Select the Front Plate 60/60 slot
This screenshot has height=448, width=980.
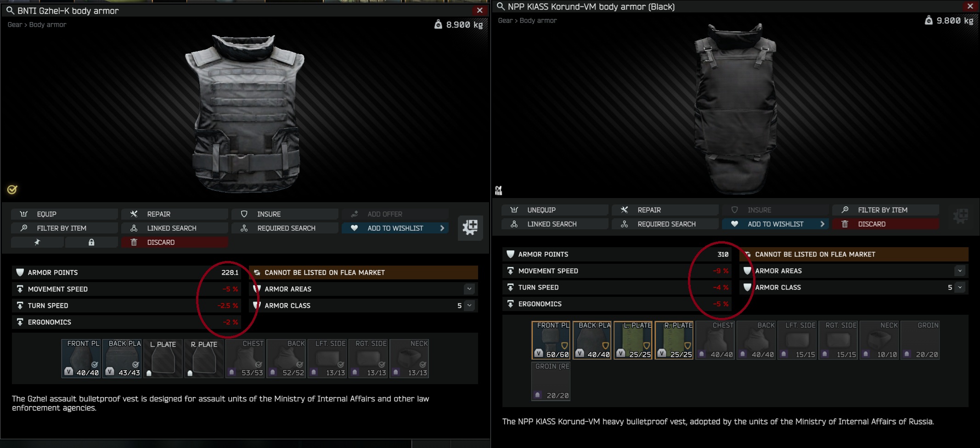551,340
